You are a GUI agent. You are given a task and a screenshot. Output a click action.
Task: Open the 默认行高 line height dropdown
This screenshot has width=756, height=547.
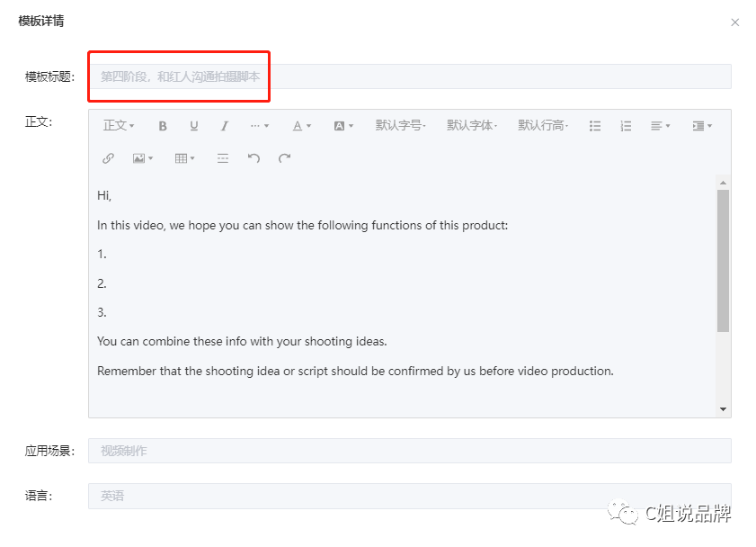[x=543, y=126]
